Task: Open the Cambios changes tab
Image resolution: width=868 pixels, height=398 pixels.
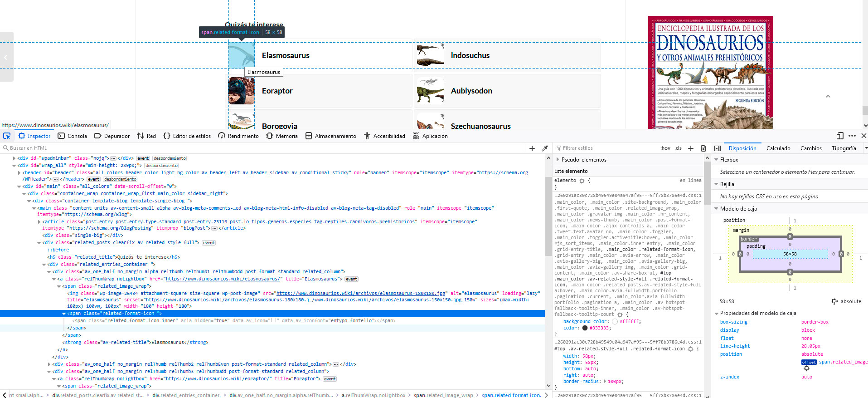Action: click(x=811, y=148)
